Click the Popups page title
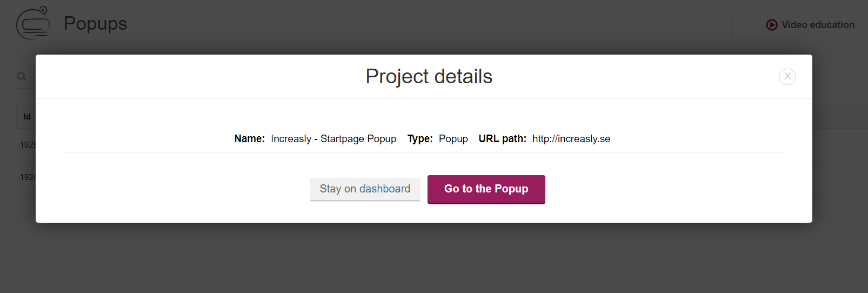The width and height of the screenshot is (868, 293). (x=95, y=23)
